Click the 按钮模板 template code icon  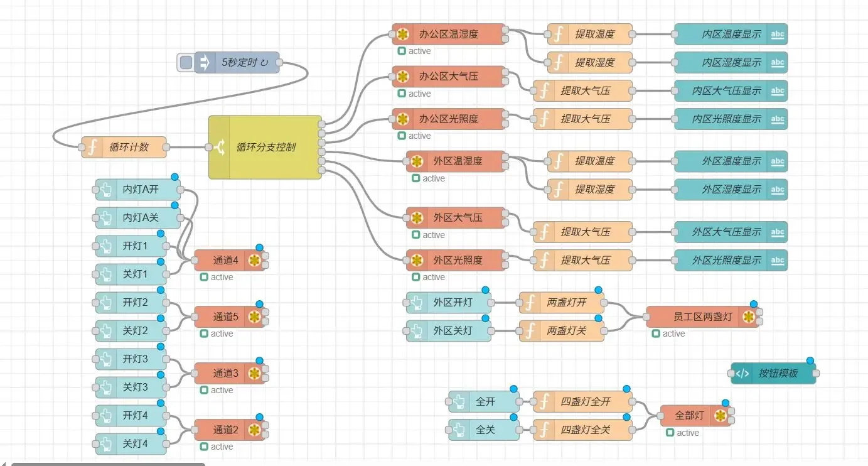[x=742, y=373]
